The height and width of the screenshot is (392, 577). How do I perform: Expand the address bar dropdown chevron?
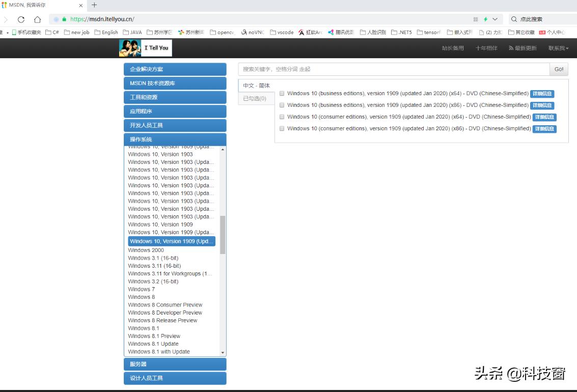click(496, 19)
